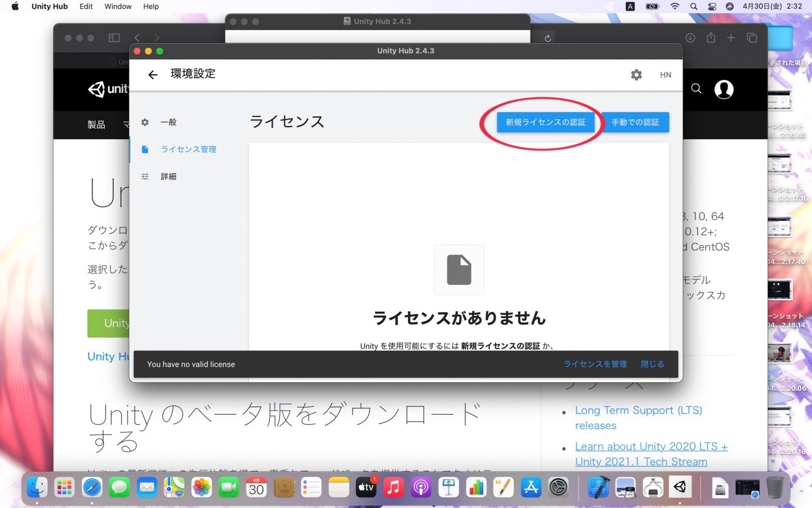
Task: Click Safari's share icon
Action: click(x=711, y=38)
